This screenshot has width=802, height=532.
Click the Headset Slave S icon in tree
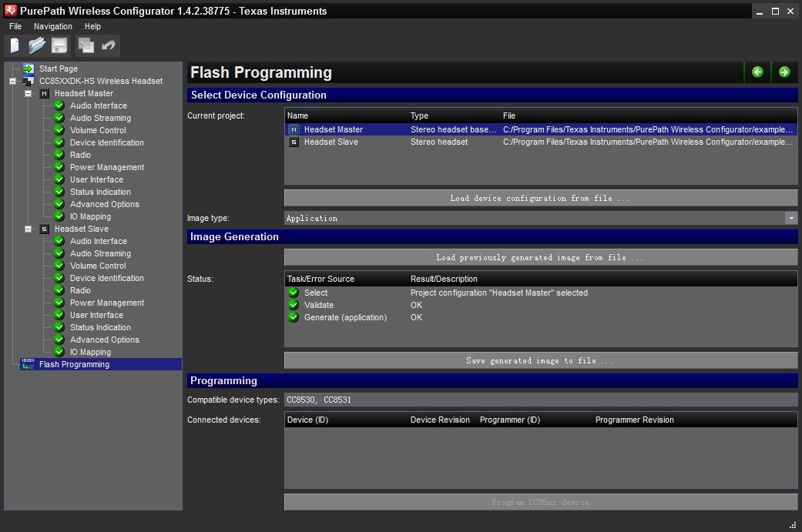[x=45, y=229]
